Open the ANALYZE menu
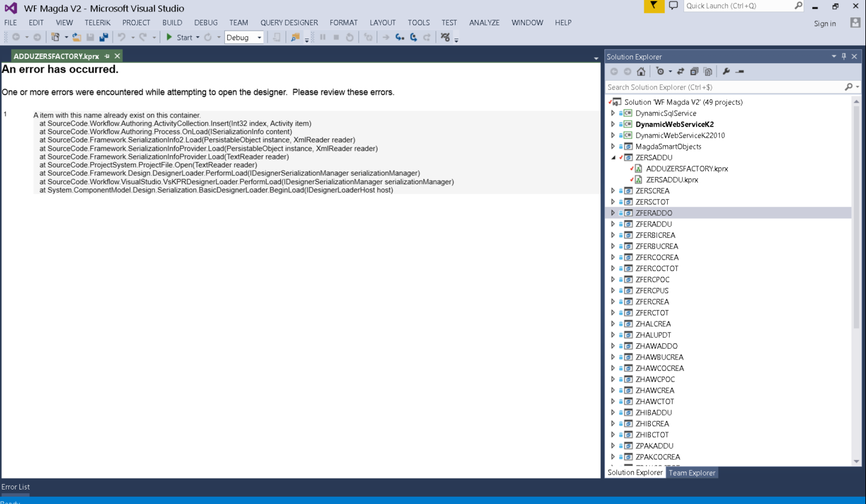 tap(485, 22)
